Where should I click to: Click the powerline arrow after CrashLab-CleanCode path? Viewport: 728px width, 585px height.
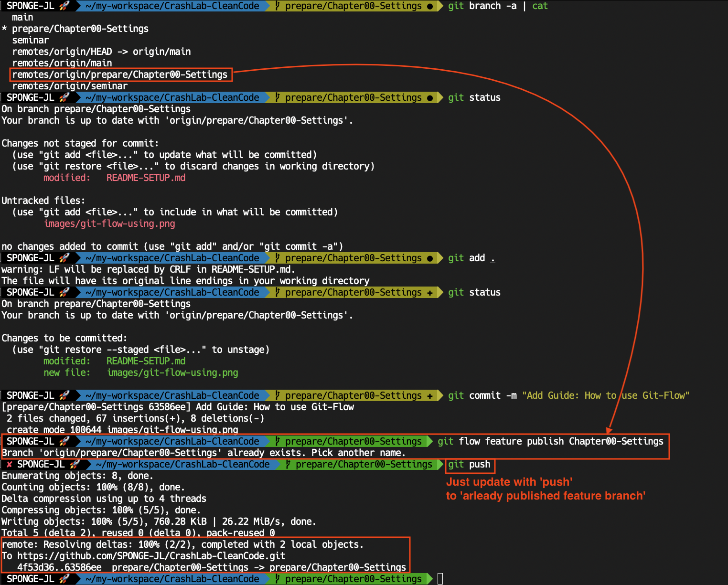click(268, 6)
